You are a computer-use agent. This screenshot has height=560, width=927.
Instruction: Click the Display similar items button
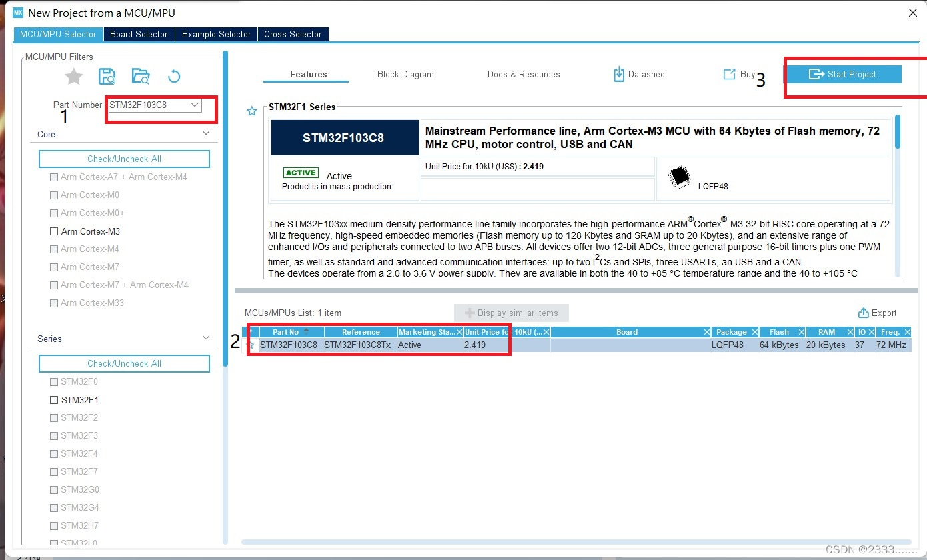511,313
